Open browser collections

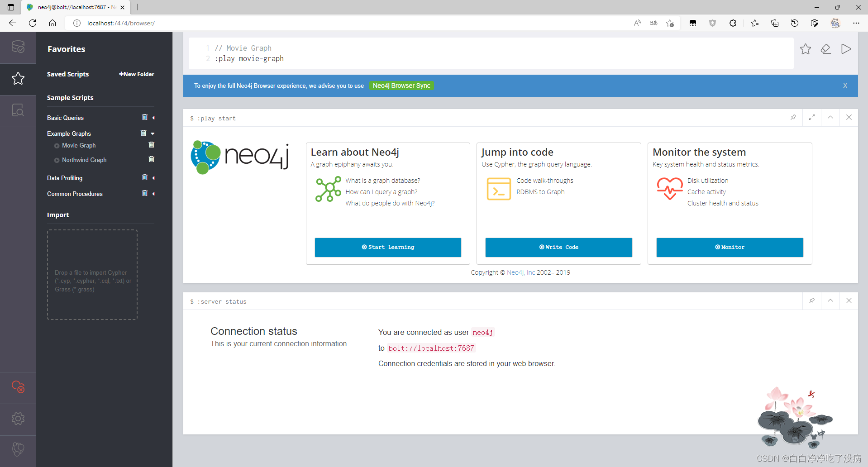[x=775, y=23]
